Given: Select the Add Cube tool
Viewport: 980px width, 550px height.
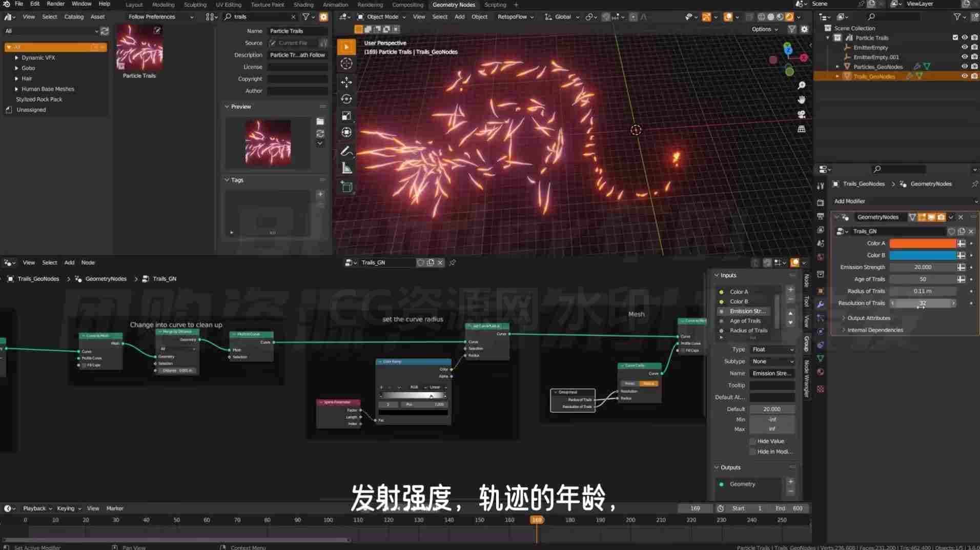Looking at the screenshot, I should pos(346,187).
